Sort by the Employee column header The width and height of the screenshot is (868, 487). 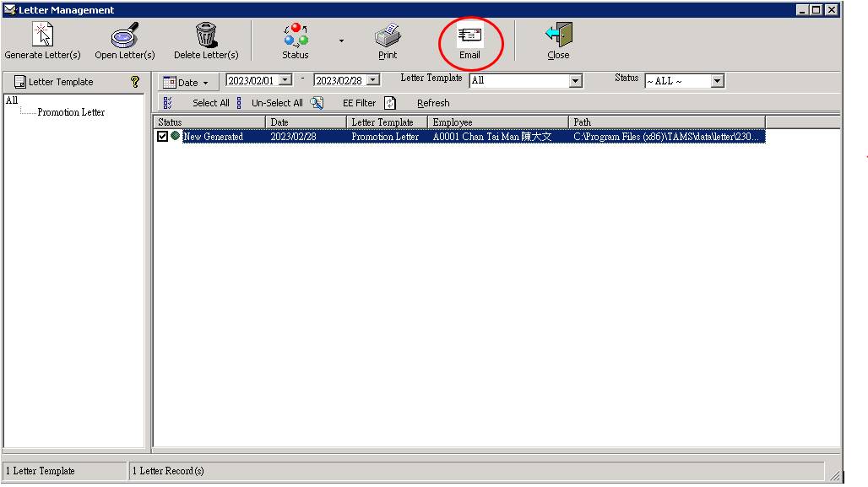click(x=498, y=122)
